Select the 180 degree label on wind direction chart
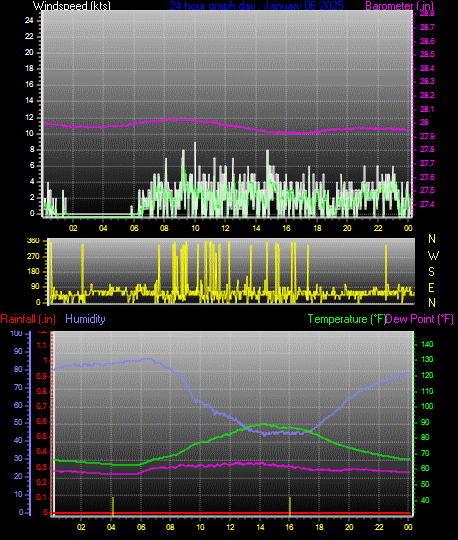 pos(33,271)
